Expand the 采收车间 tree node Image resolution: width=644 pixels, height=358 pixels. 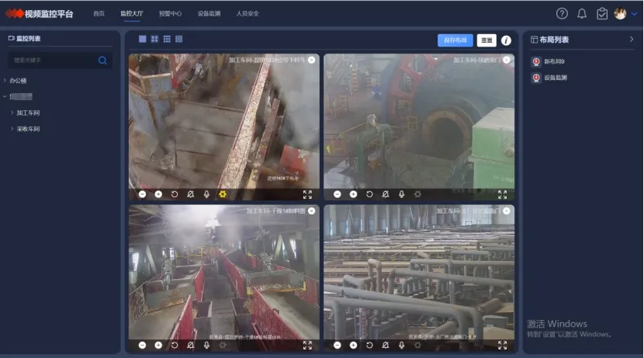12,129
